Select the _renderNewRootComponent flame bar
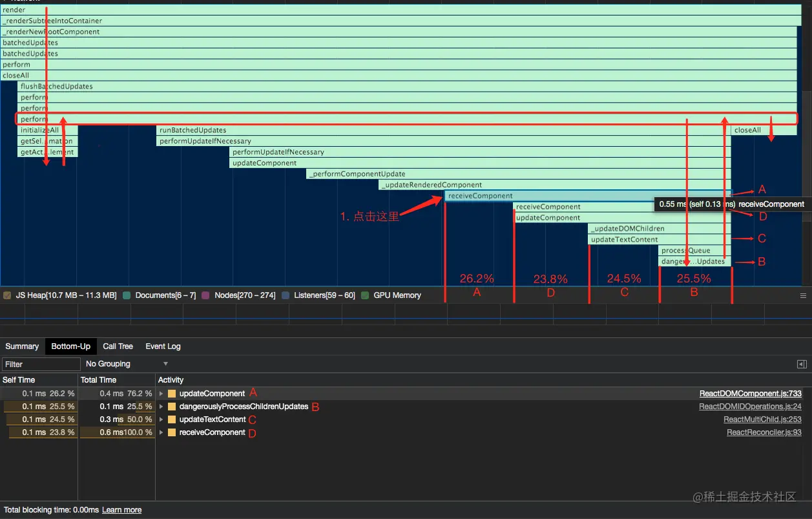Image resolution: width=812 pixels, height=519 pixels. [x=399, y=32]
